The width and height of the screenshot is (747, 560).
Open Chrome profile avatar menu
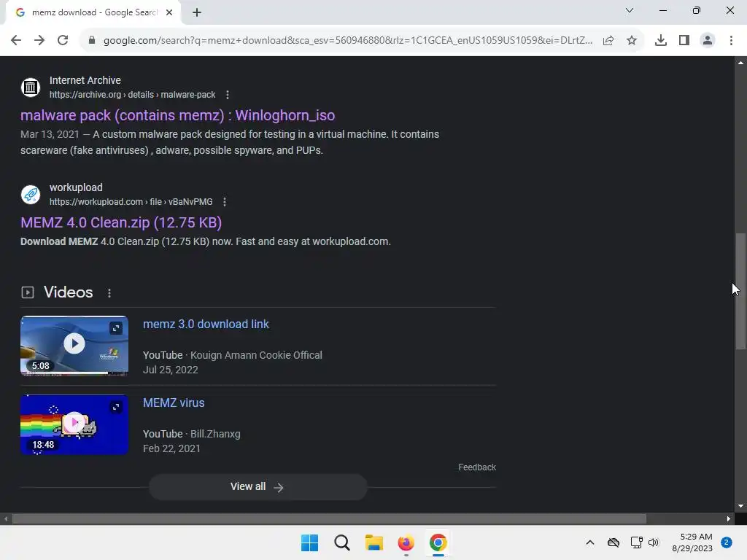(708, 41)
